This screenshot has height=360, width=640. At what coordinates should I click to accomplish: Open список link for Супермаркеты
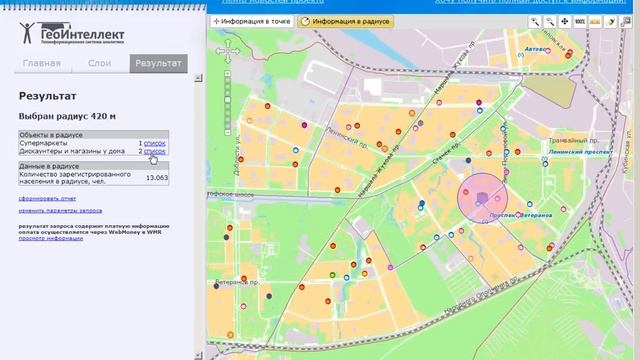coord(155,143)
